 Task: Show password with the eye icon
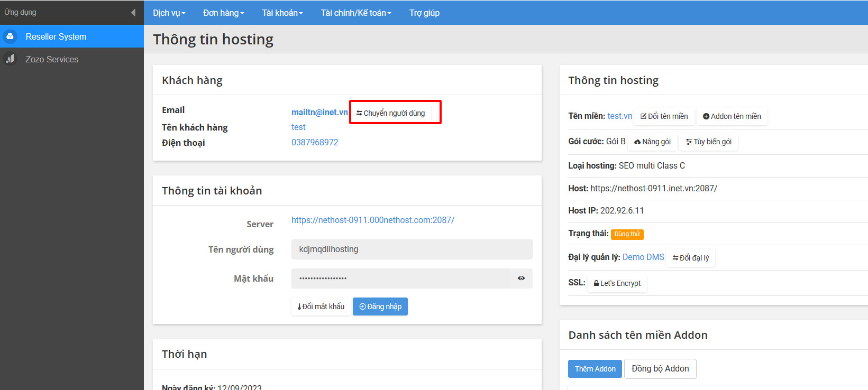pos(521,278)
